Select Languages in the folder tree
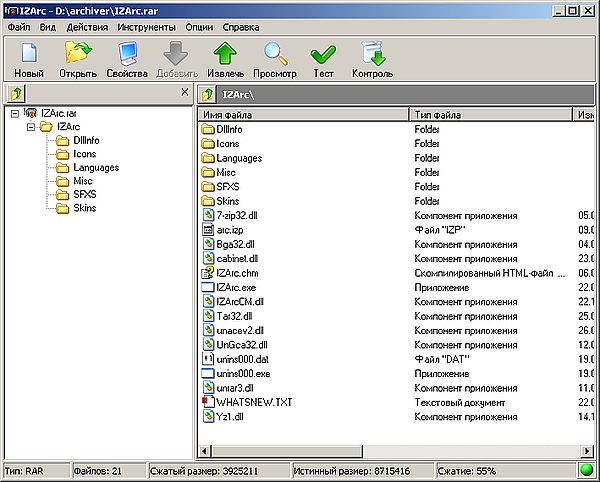Image resolution: width=600 pixels, height=482 pixels. point(96,168)
